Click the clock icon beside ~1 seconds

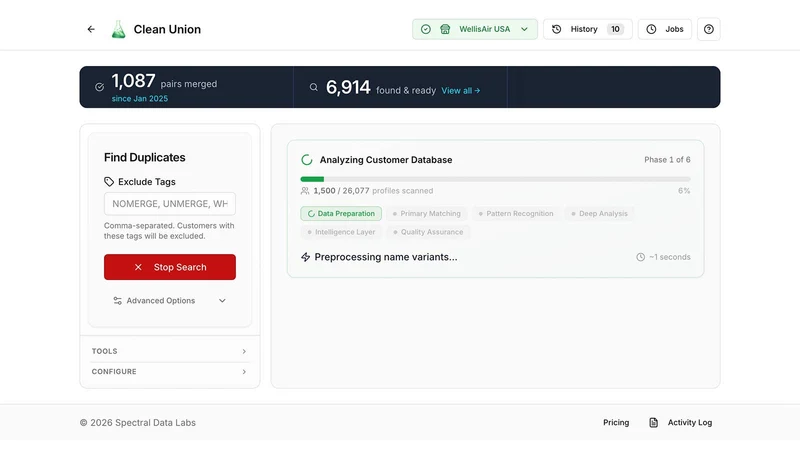pyautogui.click(x=640, y=257)
